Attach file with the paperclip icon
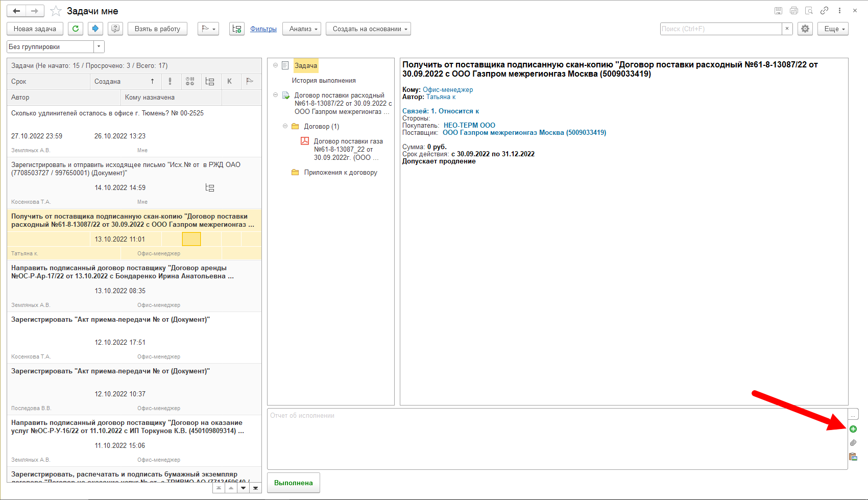The image size is (868, 500). [x=853, y=443]
